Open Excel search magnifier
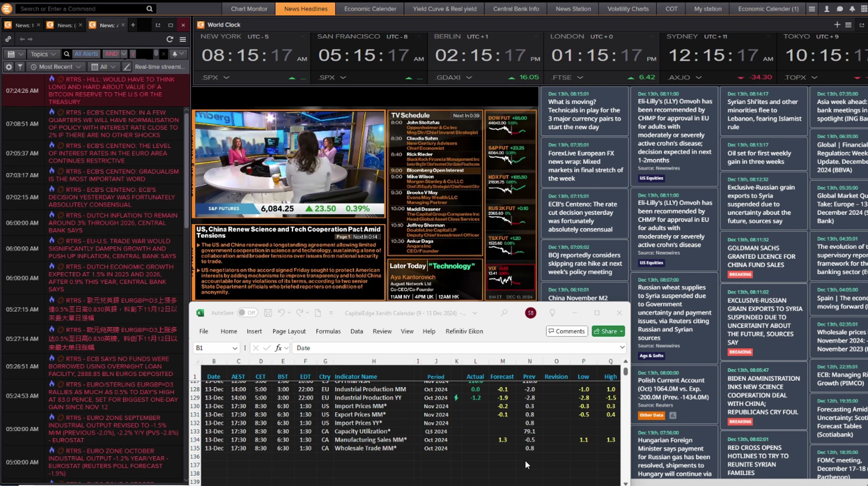The width and height of the screenshot is (868, 486). 504,313
